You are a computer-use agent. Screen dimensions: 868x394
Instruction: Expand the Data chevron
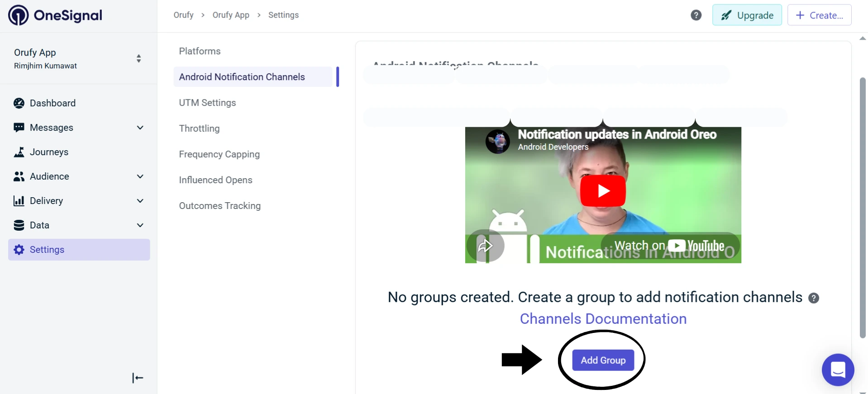point(140,225)
